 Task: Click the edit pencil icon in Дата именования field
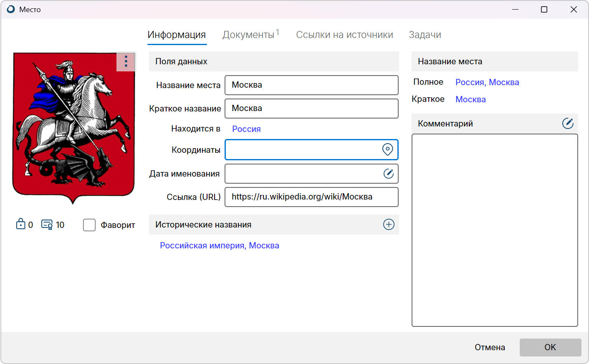tap(388, 174)
